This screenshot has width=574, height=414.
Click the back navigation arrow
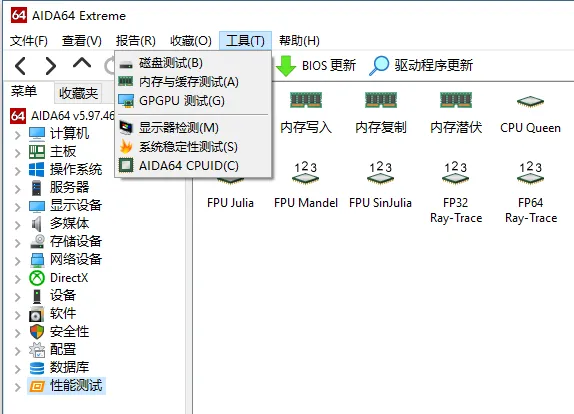(20, 66)
